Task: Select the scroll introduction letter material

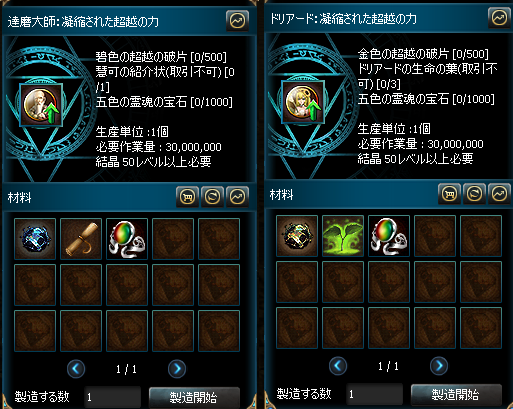Action: [x=81, y=239]
